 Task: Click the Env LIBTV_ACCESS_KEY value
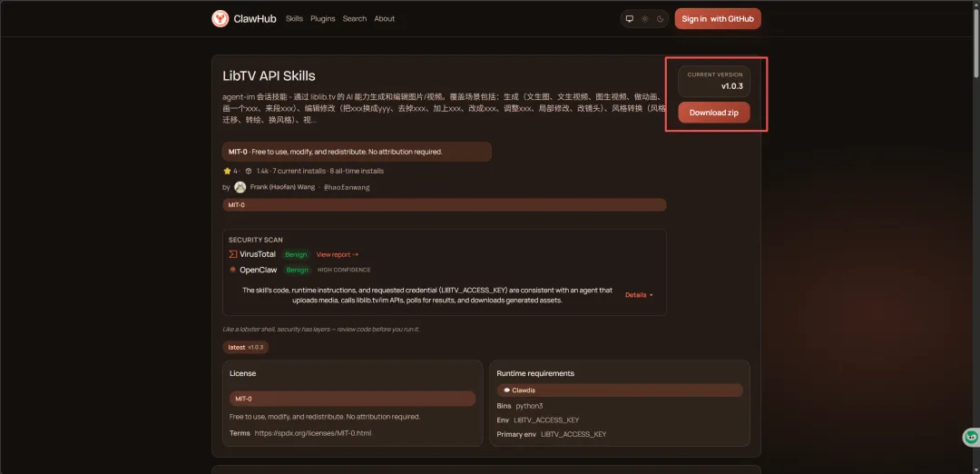coord(546,420)
